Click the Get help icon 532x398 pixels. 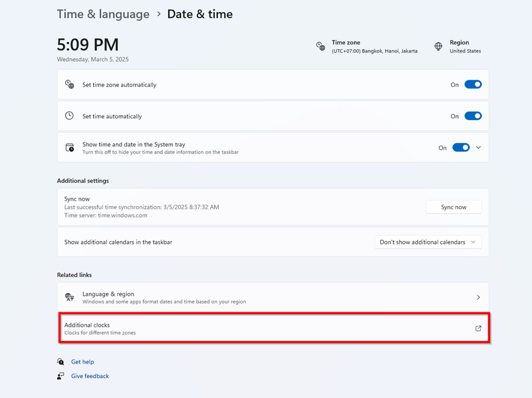pyautogui.click(x=61, y=361)
